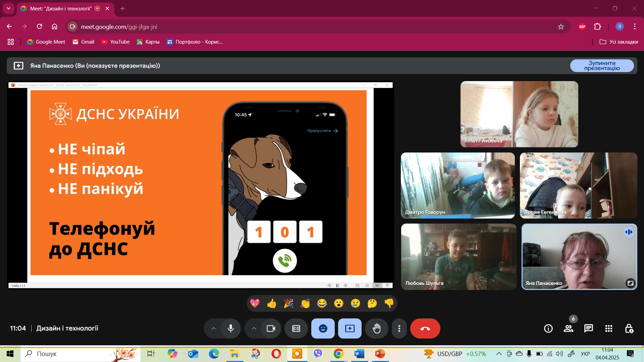
Task: Go back in browser history
Action: click(9, 26)
